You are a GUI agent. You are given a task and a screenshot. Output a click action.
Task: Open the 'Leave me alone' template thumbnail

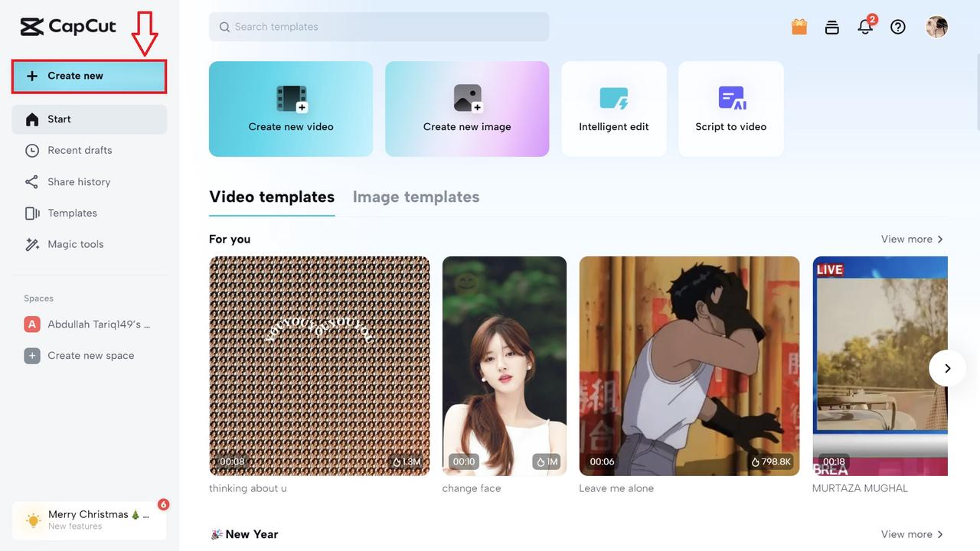[x=689, y=366]
